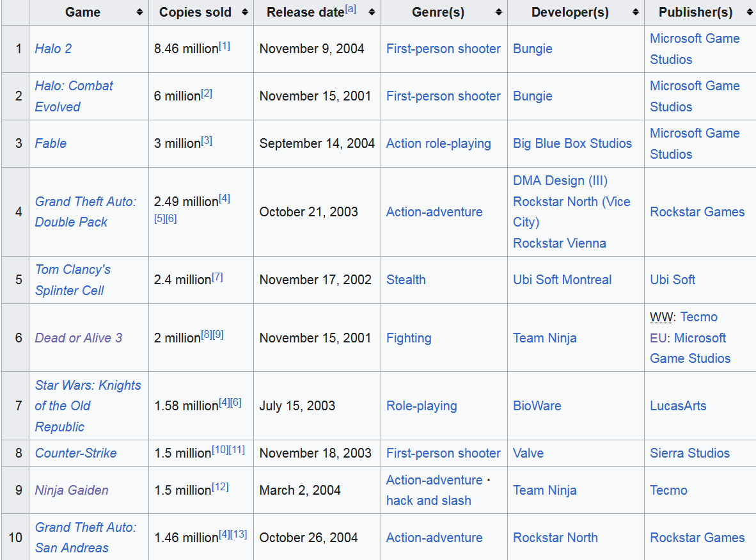Open Action-adventure genre in San Andreas row

tap(434, 538)
